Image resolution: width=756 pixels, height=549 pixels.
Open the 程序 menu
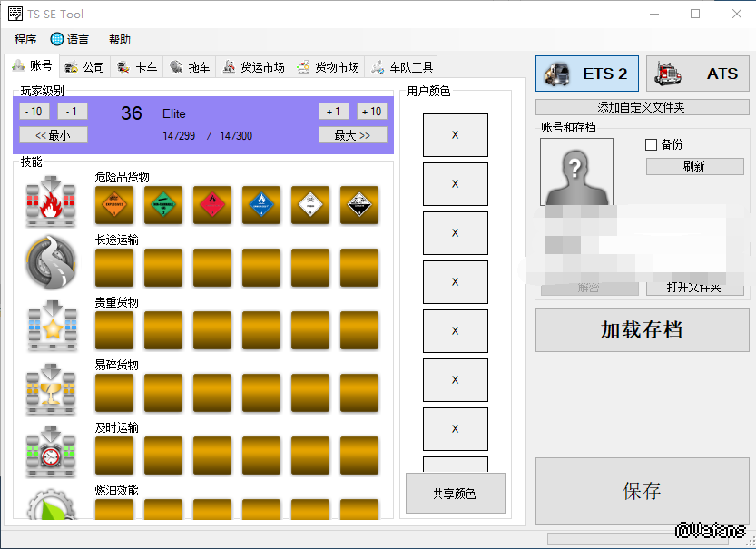(x=25, y=39)
